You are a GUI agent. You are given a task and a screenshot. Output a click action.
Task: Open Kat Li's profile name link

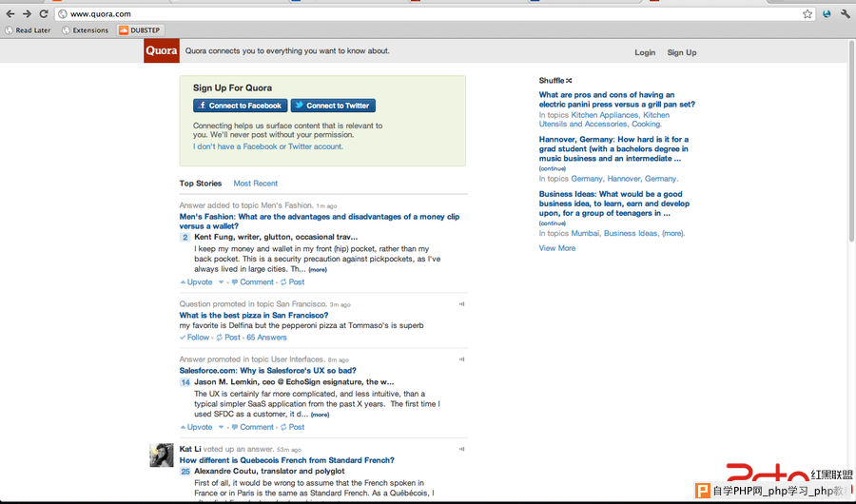(x=190, y=449)
